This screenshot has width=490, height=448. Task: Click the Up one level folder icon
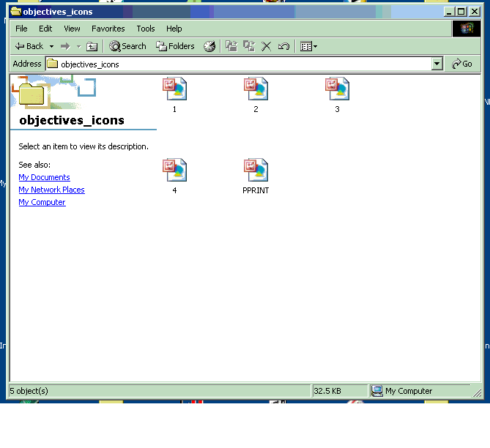click(92, 46)
